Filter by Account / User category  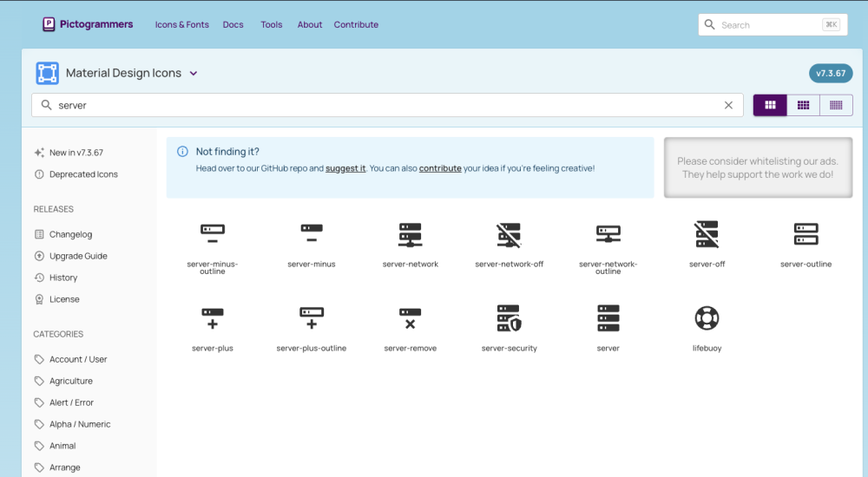[x=71, y=359]
